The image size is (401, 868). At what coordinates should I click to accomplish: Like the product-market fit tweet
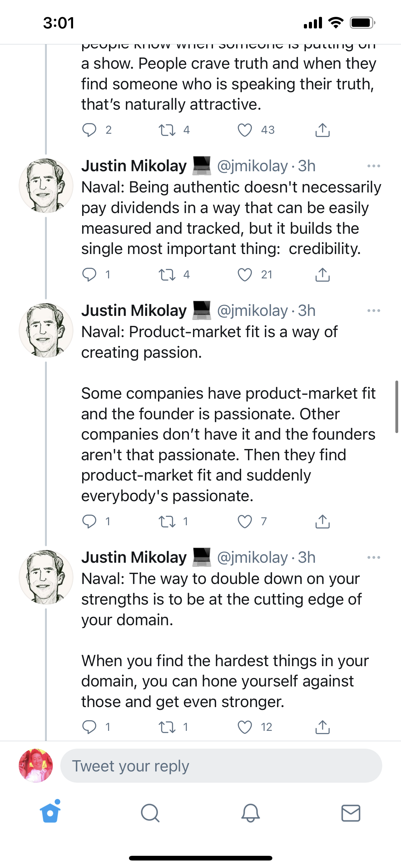pyautogui.click(x=245, y=521)
